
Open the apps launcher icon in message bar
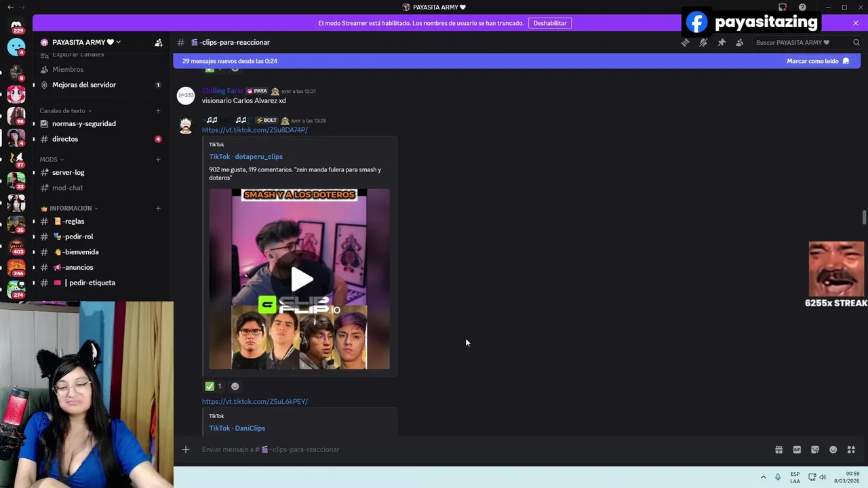851,449
